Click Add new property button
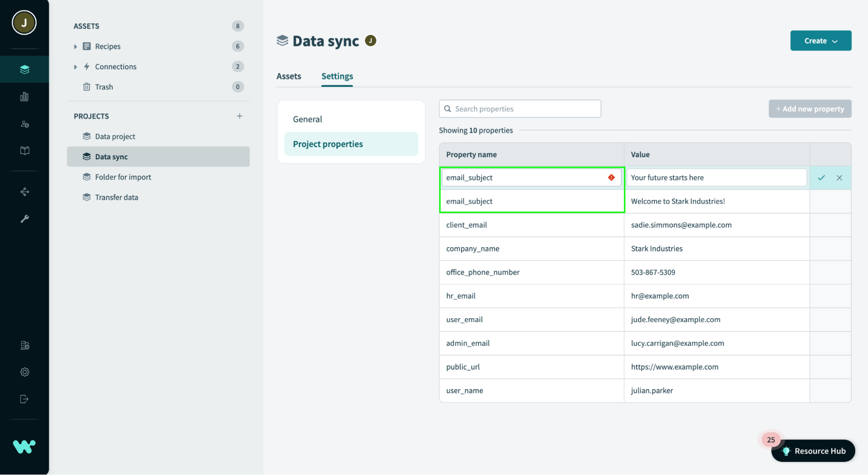 tap(810, 108)
